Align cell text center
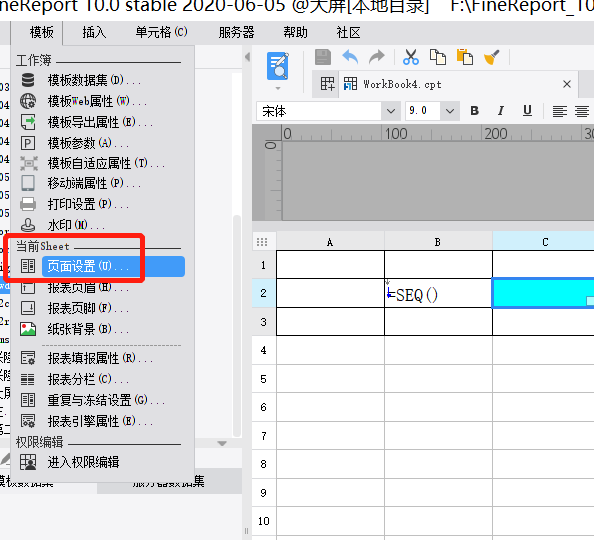 point(582,111)
